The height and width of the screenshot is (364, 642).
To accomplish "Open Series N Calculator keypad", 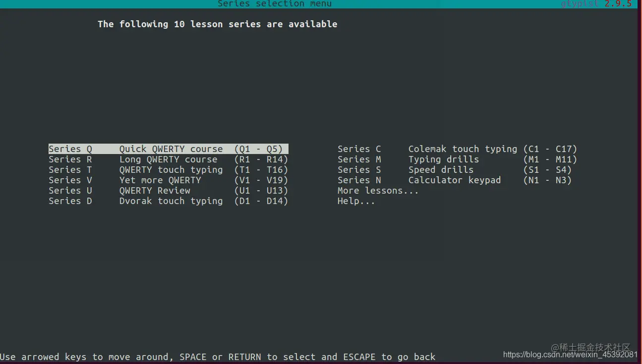I will pyautogui.click(x=455, y=180).
